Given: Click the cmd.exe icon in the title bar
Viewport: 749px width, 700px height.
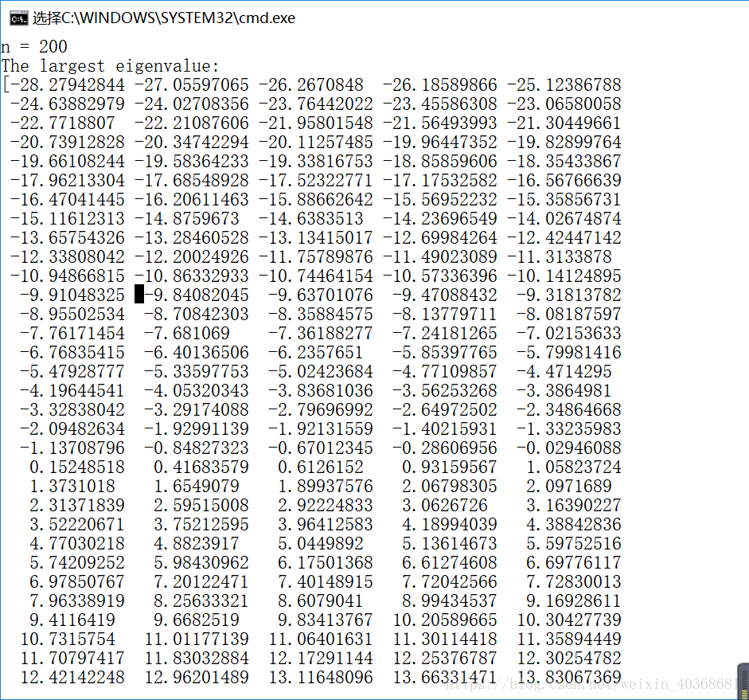Looking at the screenshot, I should coord(18,18).
